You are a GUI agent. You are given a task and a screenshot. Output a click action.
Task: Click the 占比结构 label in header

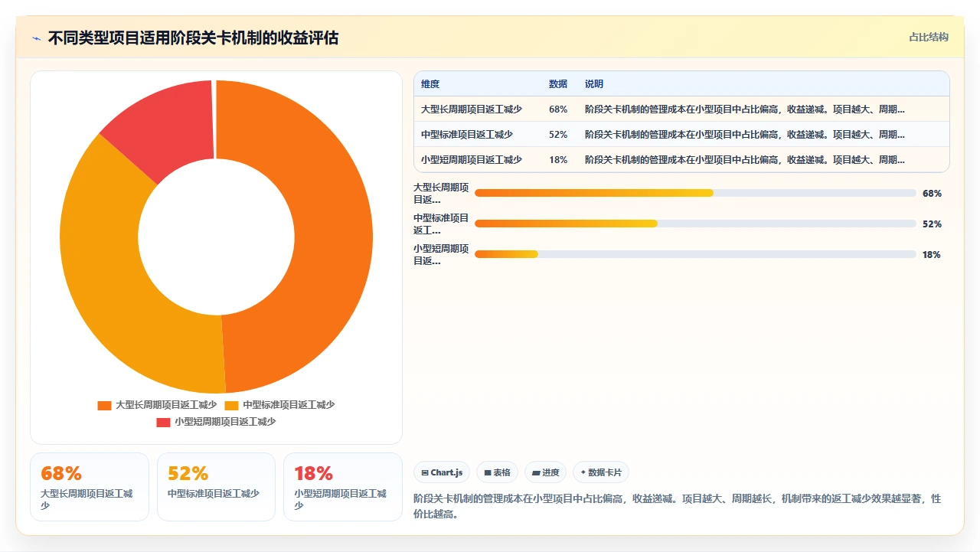928,37
